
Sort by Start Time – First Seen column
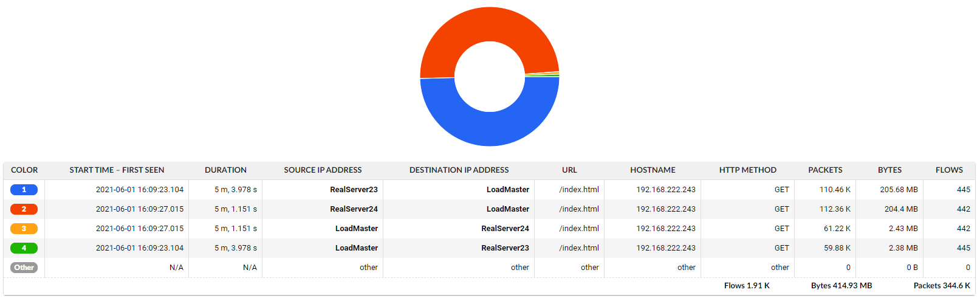point(117,170)
